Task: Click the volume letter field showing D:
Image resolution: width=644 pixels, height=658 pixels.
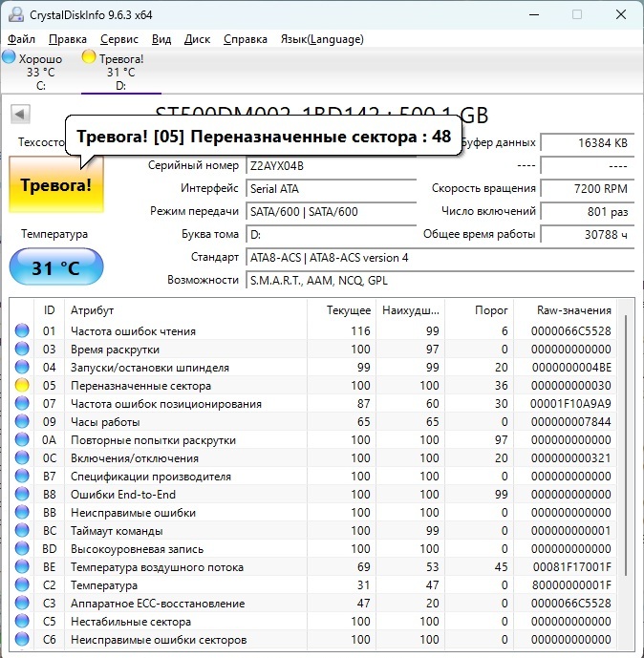Action: [332, 235]
